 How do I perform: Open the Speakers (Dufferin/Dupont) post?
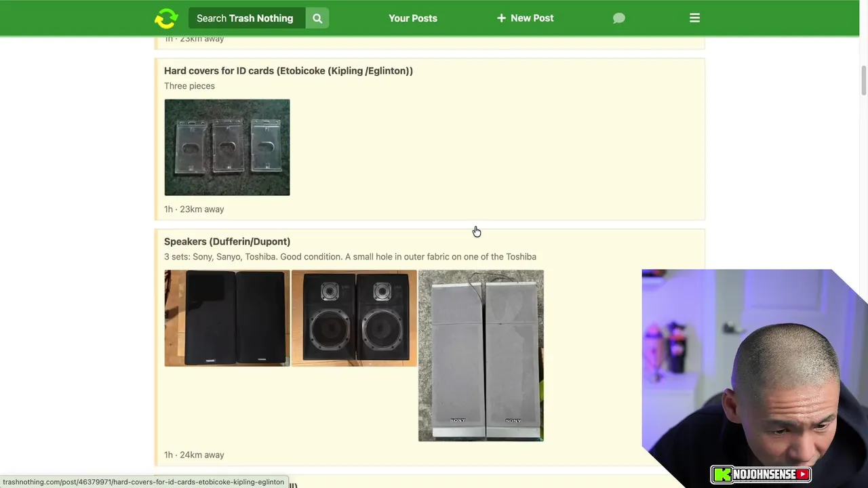(227, 241)
